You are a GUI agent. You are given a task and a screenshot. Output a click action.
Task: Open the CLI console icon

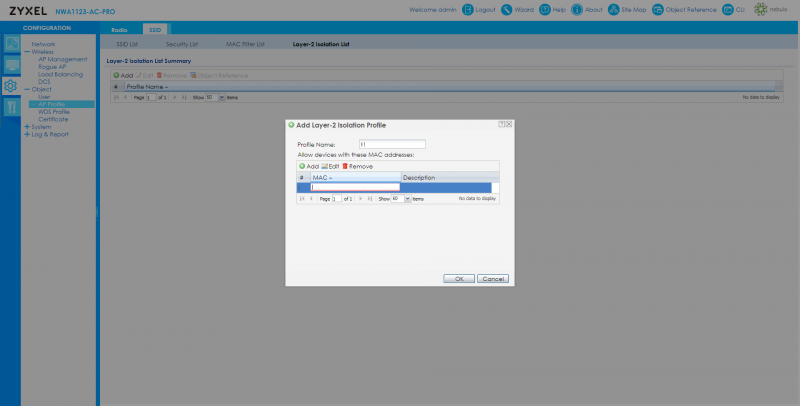click(728, 10)
